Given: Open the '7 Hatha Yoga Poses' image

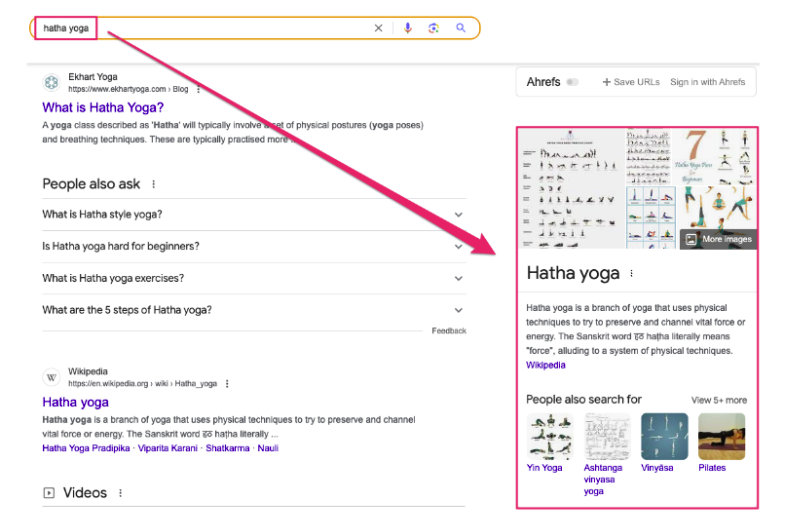Looking at the screenshot, I should 716,156.
